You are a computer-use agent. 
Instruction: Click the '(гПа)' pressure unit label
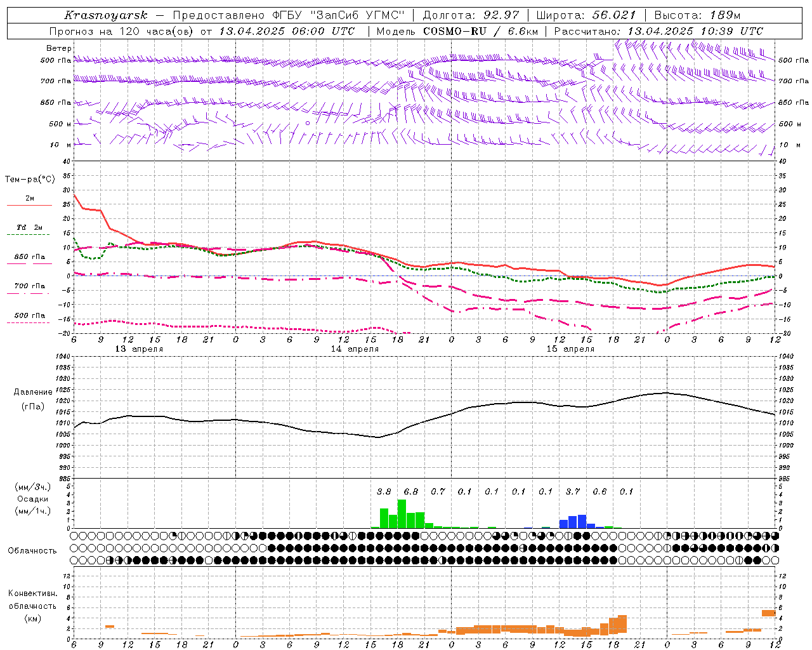33,407
